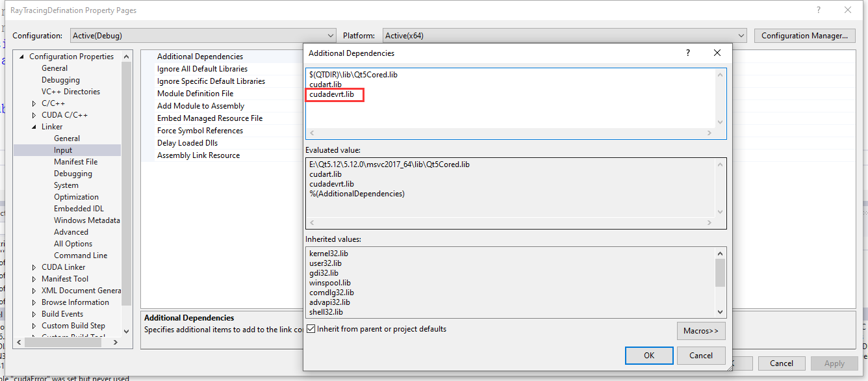Confirm dependencies with the OK button

648,355
